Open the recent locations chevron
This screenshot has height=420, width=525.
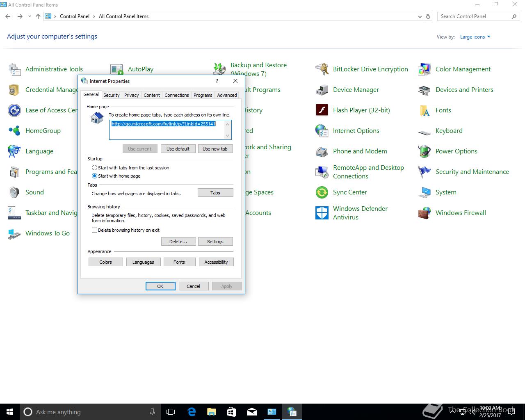pos(30,16)
